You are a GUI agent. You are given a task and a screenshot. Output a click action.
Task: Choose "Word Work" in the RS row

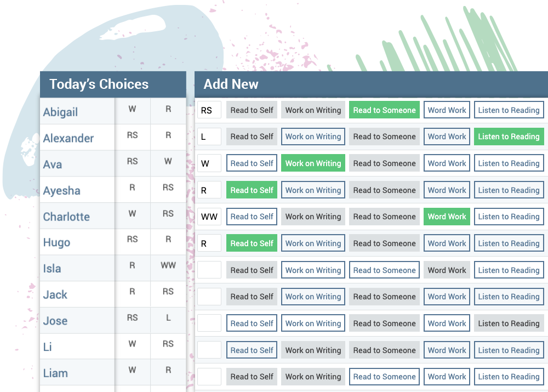pos(447,110)
